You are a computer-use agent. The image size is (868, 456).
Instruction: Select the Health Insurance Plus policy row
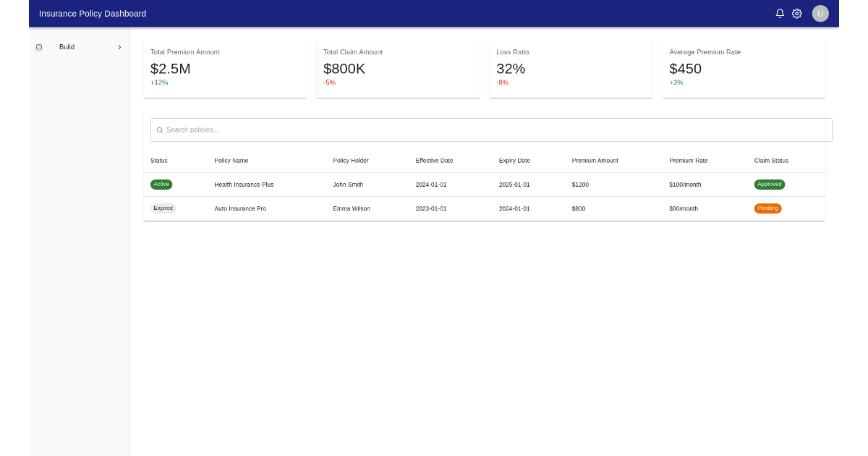pyautogui.click(x=244, y=185)
